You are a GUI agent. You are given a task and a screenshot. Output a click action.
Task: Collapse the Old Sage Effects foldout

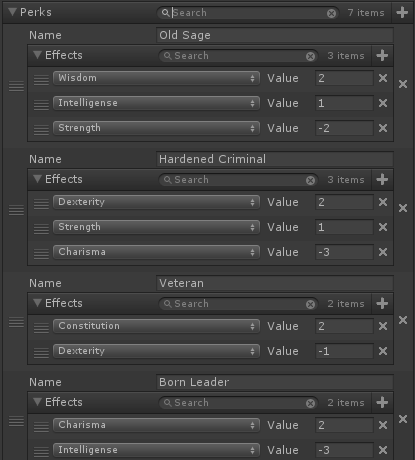coord(38,55)
